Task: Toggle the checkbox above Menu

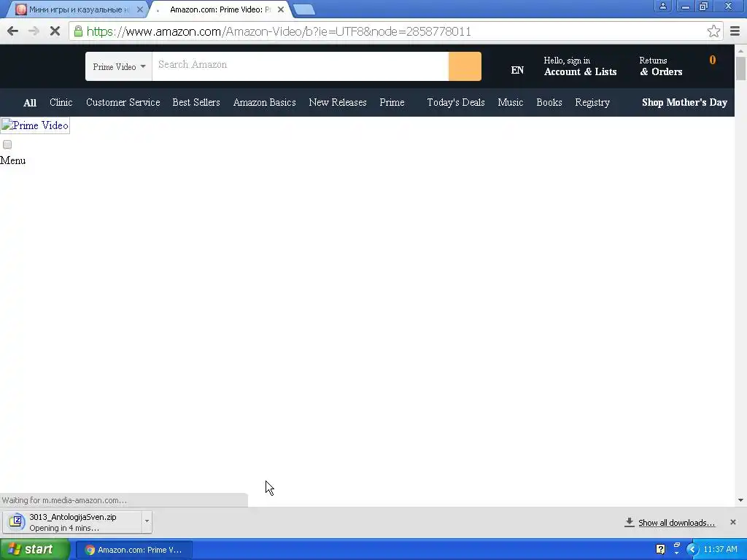Action: [7, 144]
